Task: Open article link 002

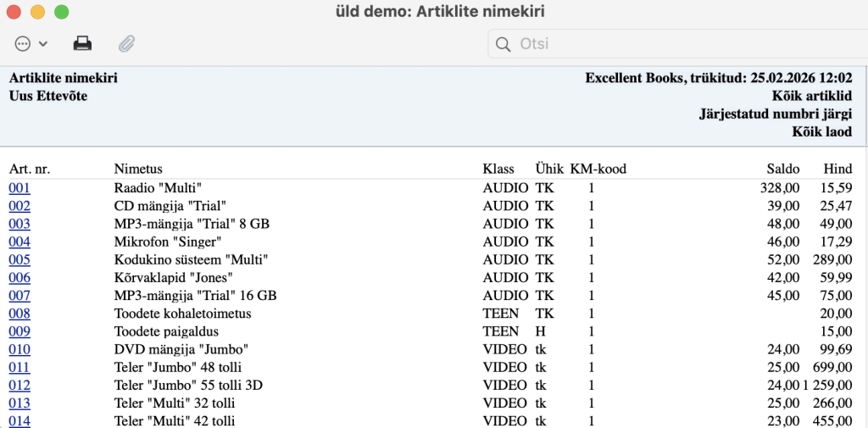Action: click(x=19, y=206)
